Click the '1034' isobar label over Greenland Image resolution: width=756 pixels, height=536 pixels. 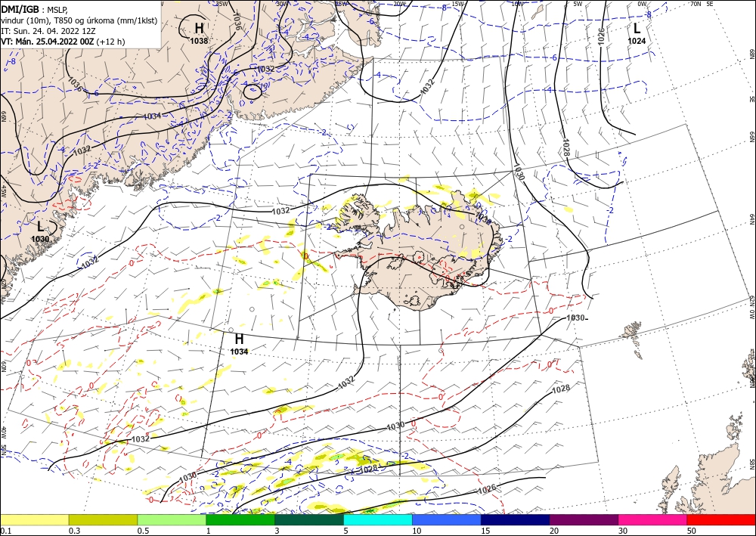click(x=153, y=116)
